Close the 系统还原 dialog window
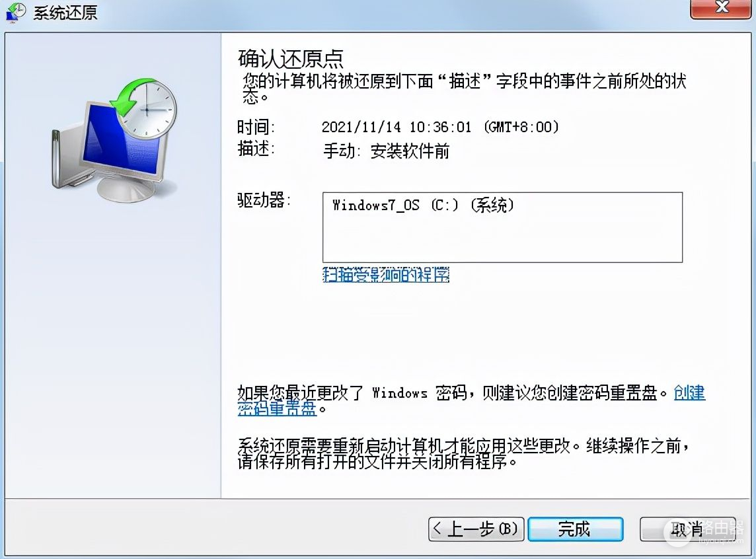Screen dimensions: 756x559 pyautogui.click(x=720, y=8)
